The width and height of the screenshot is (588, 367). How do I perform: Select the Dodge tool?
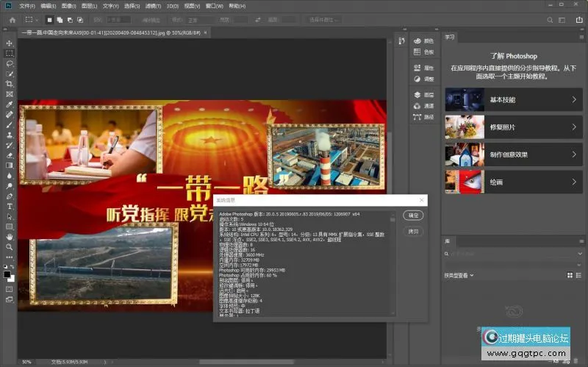(10, 186)
